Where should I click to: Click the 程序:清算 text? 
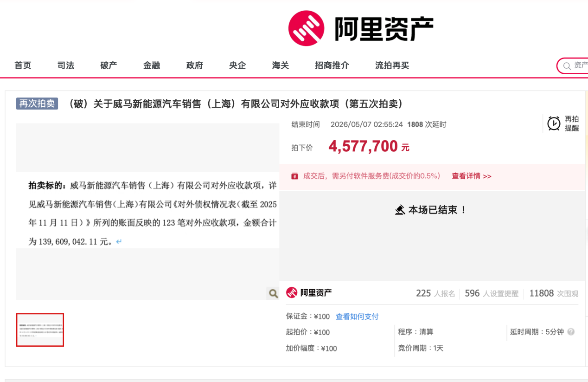[x=415, y=332]
